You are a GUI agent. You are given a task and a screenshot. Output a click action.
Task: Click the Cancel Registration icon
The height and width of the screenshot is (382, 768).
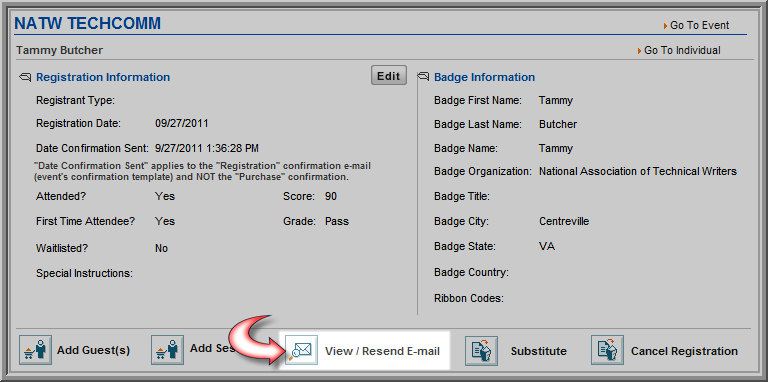click(607, 350)
